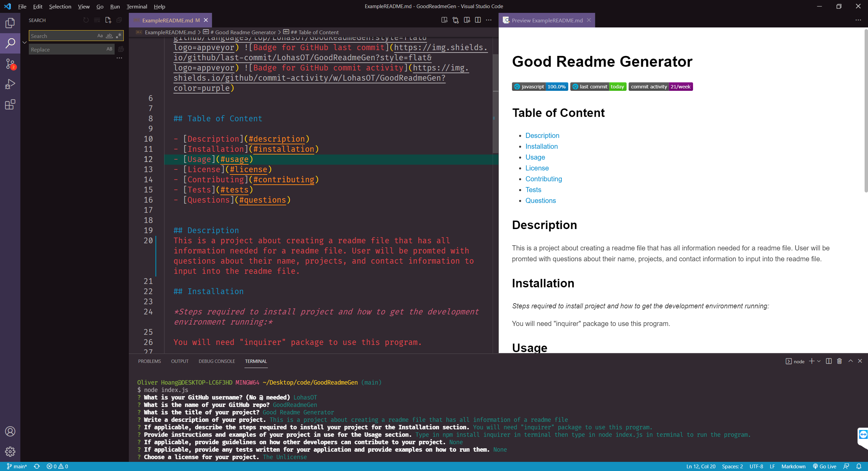Screen dimensions: 868x471
Task: Click Open Preview to the Side icon
Action: pyautogui.click(x=467, y=20)
